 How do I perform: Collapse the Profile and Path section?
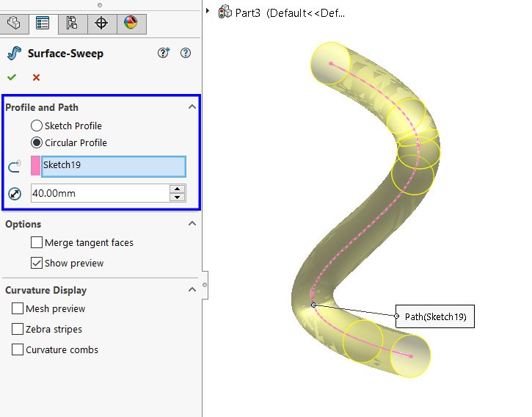coord(192,107)
